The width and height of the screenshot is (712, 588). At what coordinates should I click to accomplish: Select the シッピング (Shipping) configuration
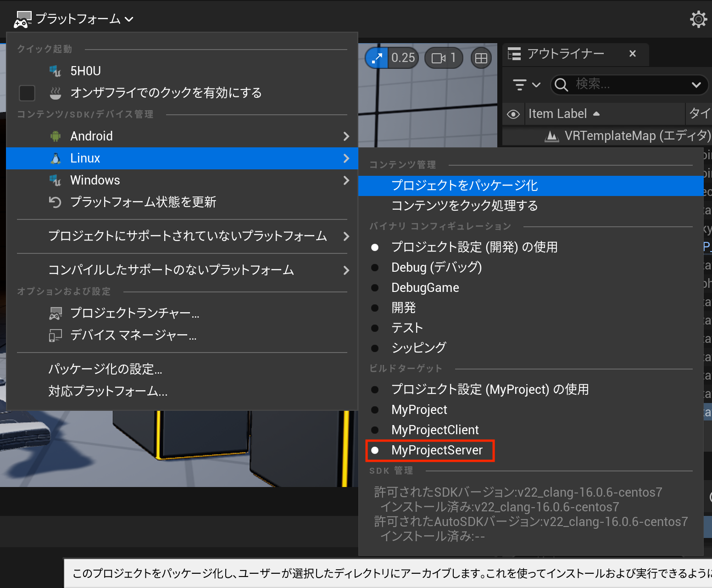click(x=531, y=348)
